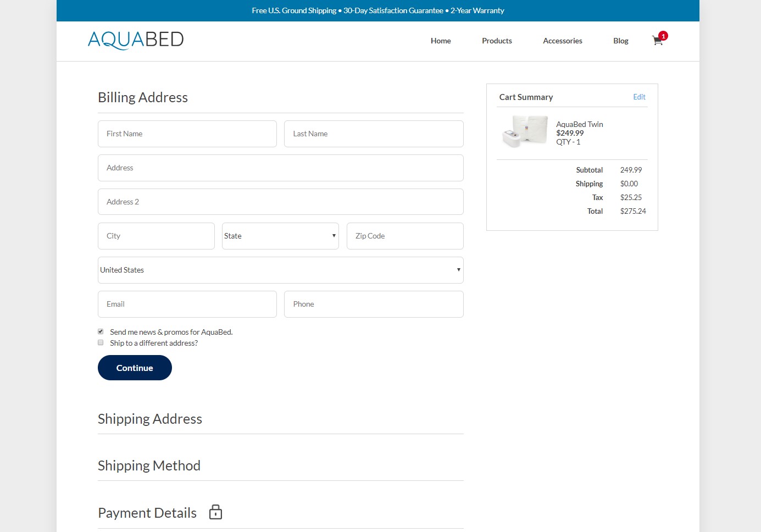Click the padlock icon beside Payment Details
This screenshot has width=761, height=532.
tap(216, 512)
